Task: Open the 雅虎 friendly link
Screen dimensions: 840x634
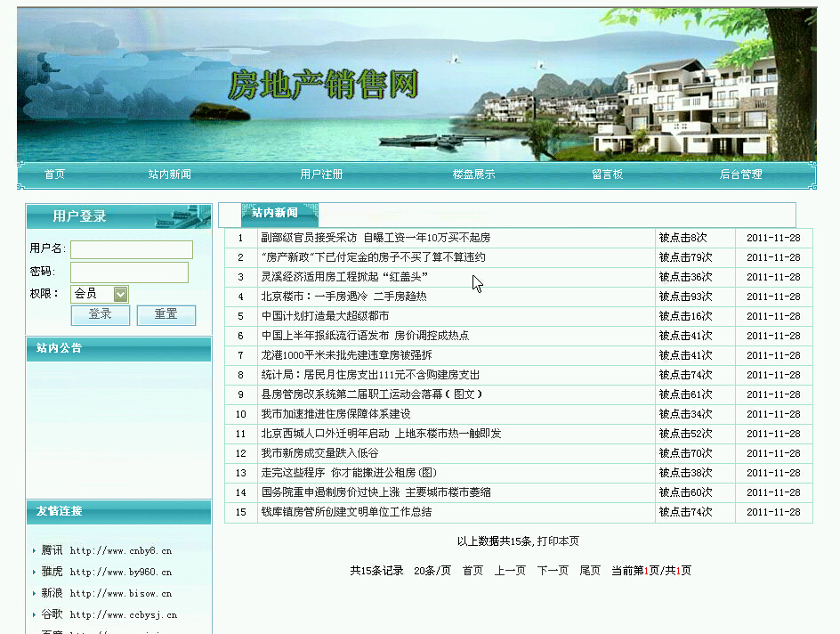Action: (x=106, y=572)
